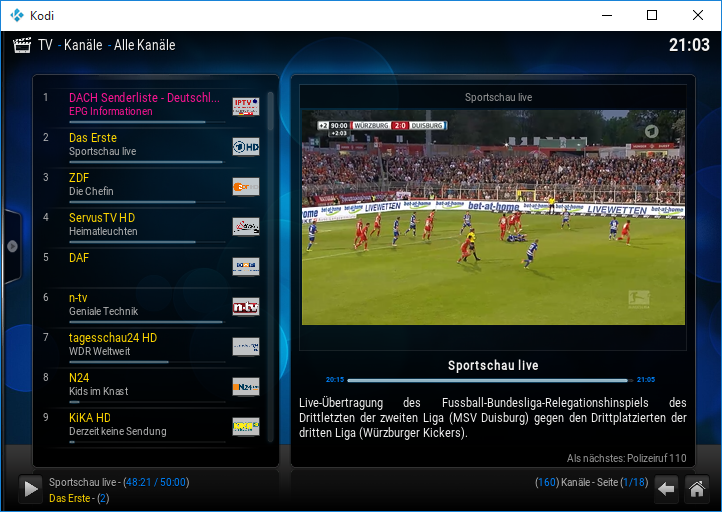Viewport: 722px width, 512px height.
Task: Maximize the Kodi window
Action: pyautogui.click(x=652, y=15)
